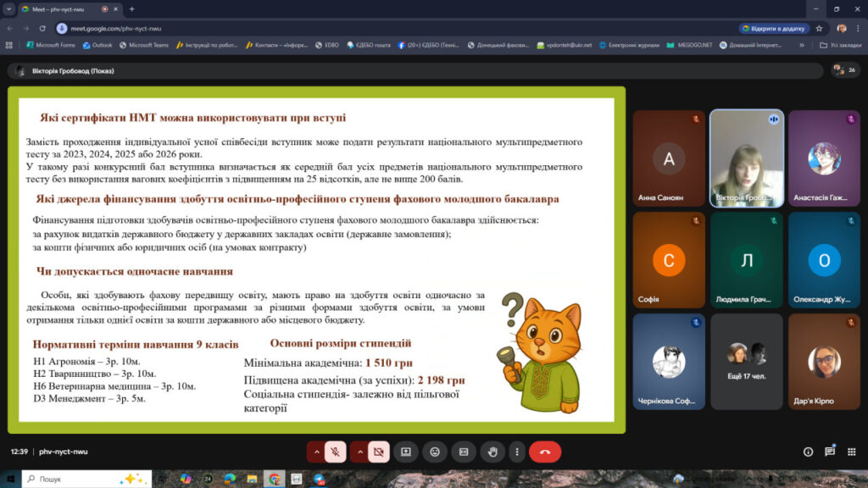This screenshot has width=868, height=488.
Task: Open the emoji reactions icon
Action: (x=435, y=452)
